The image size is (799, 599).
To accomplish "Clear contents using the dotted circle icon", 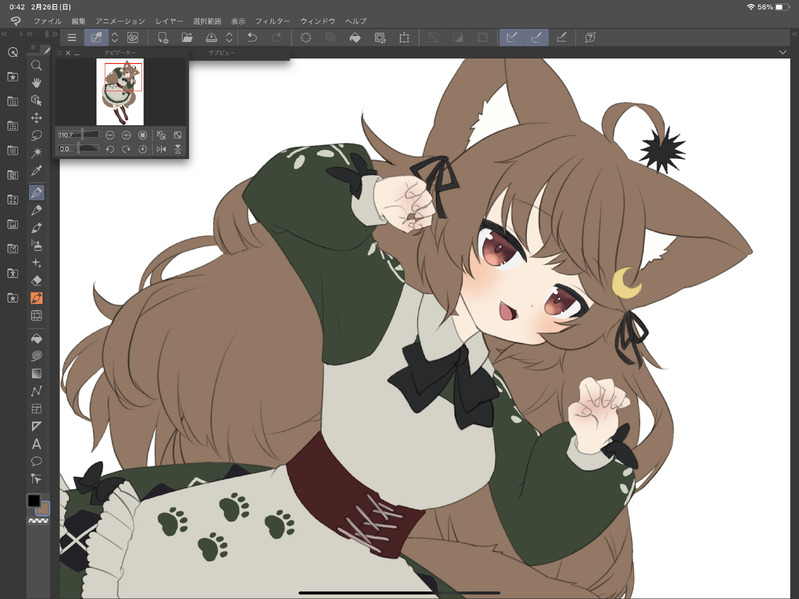I will coord(306,38).
